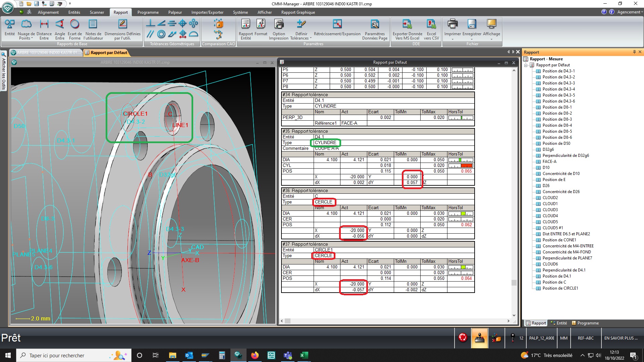This screenshot has height=362, width=644.
Task: Switch to the Programme ribbon tab
Action: [x=148, y=12]
